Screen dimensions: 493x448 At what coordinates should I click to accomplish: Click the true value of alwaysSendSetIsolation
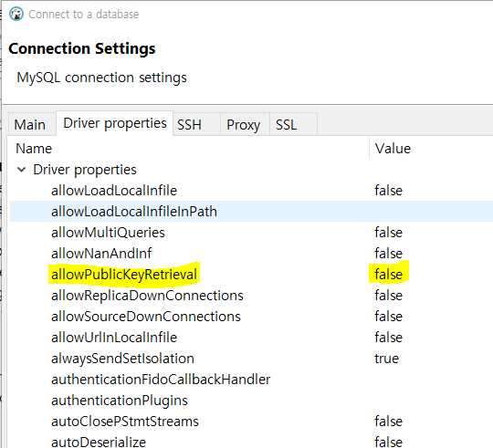pyautogui.click(x=387, y=359)
